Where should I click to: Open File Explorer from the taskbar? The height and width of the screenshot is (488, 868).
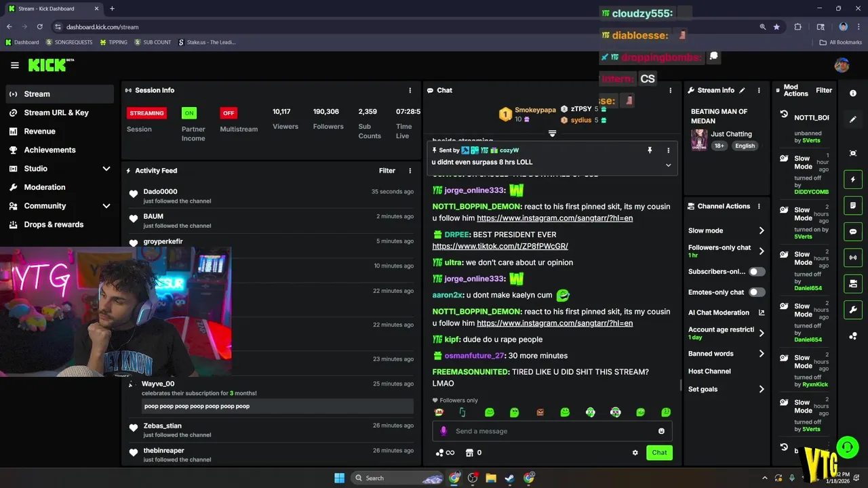pyautogui.click(x=491, y=478)
